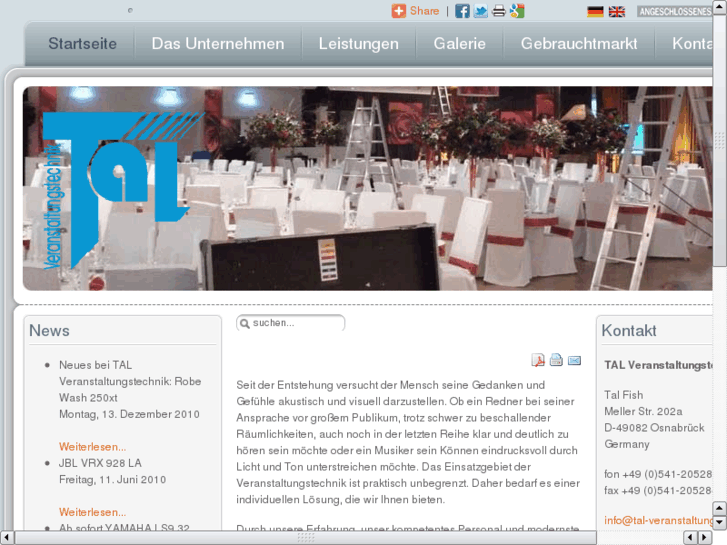Click address text 'D-49082 Osnabrück'

654,428
